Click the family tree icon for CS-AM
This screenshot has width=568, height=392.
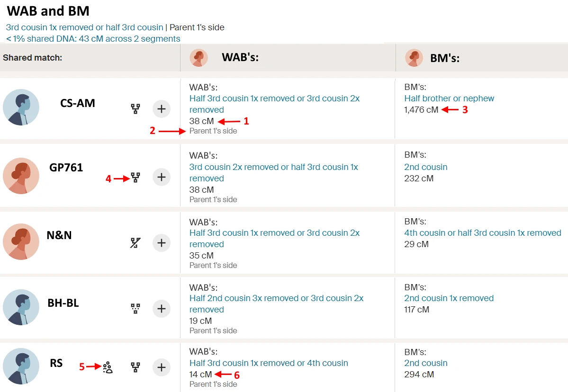(x=135, y=109)
